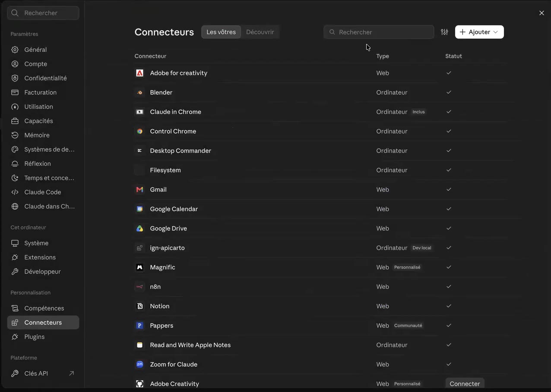The image size is (551, 392).
Task: Click the Confidentialité shield icon
Action: tap(15, 78)
